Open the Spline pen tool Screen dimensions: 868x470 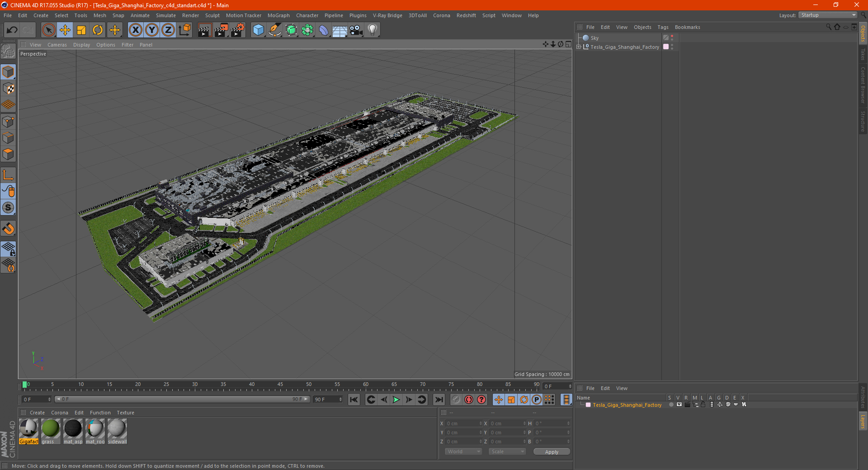click(274, 30)
